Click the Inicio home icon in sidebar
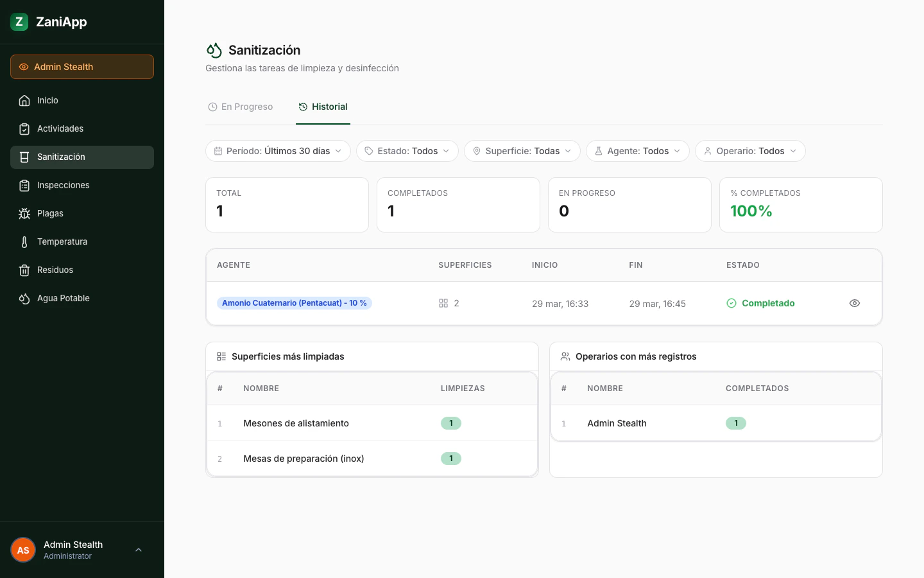 24,100
